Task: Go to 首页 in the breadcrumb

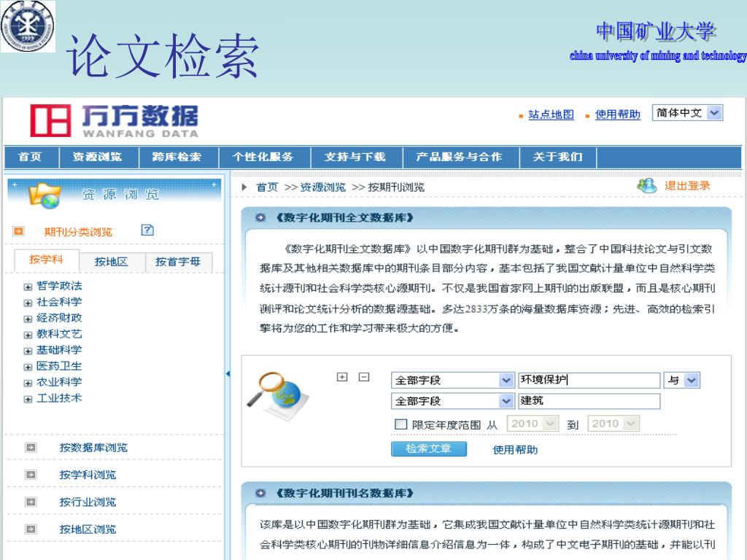Action: click(x=267, y=187)
